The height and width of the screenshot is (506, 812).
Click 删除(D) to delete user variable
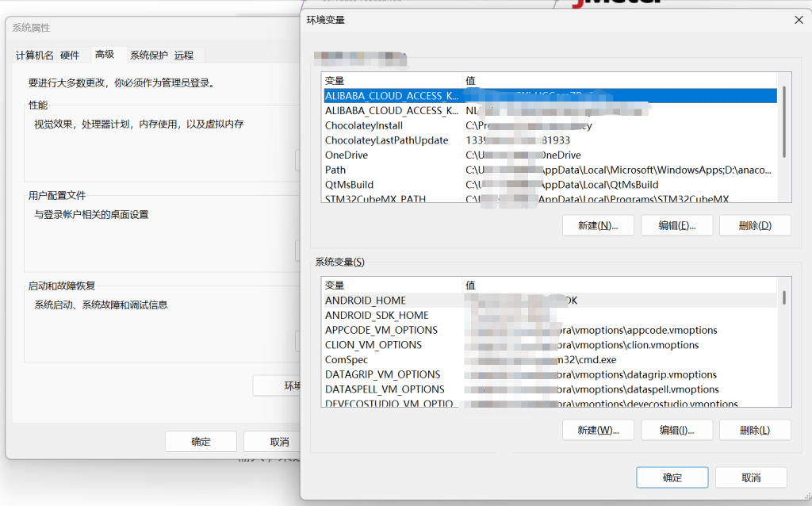coord(754,225)
